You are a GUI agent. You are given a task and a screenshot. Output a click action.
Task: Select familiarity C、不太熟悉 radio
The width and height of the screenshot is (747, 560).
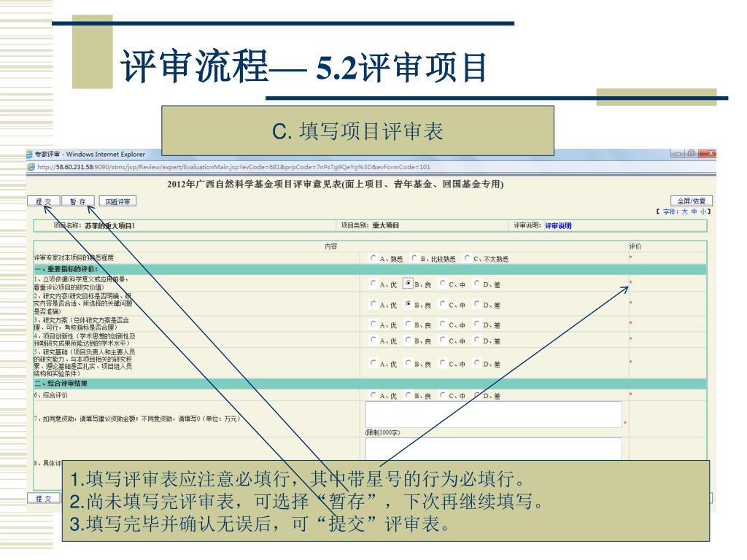(x=468, y=258)
